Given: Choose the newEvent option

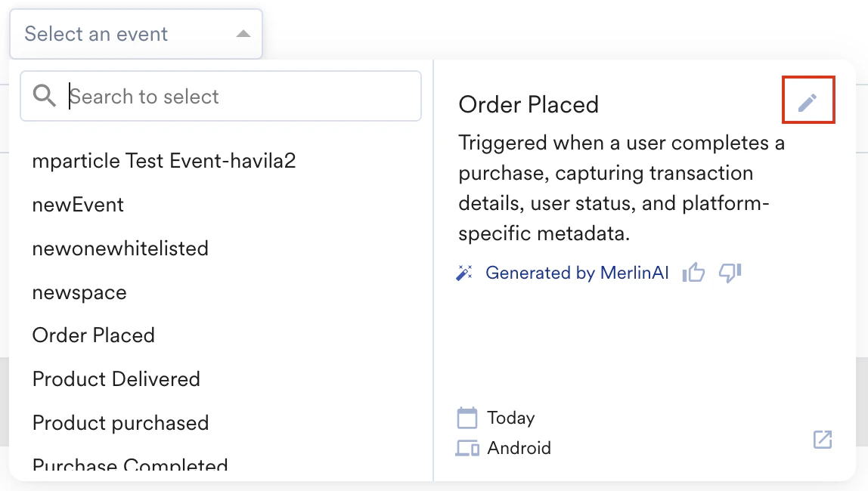Looking at the screenshot, I should (x=78, y=205).
